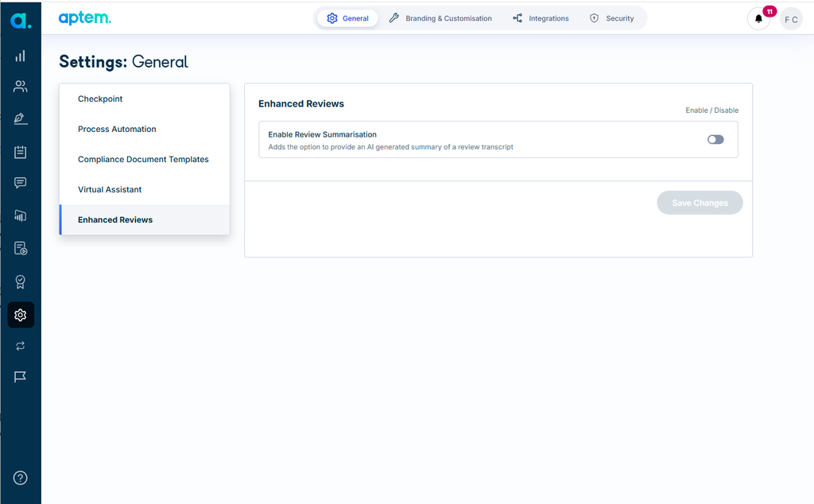Open Compliance Document Templates settings

145,159
